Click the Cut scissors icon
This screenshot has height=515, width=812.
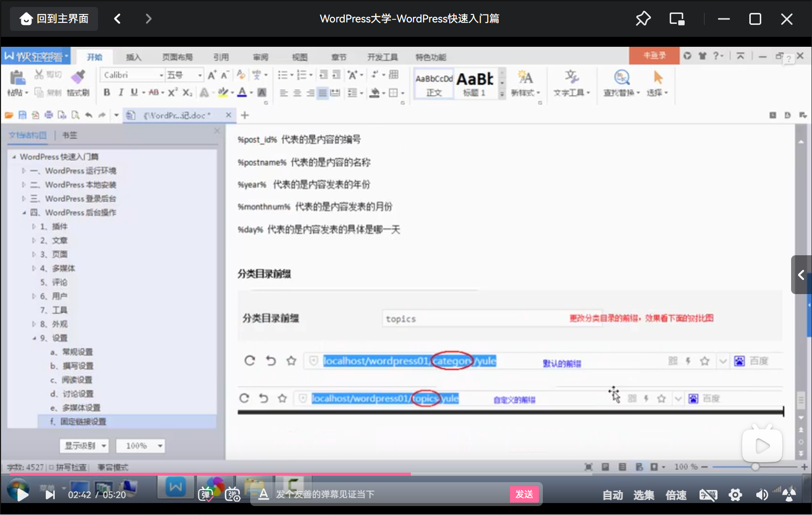click(x=39, y=75)
